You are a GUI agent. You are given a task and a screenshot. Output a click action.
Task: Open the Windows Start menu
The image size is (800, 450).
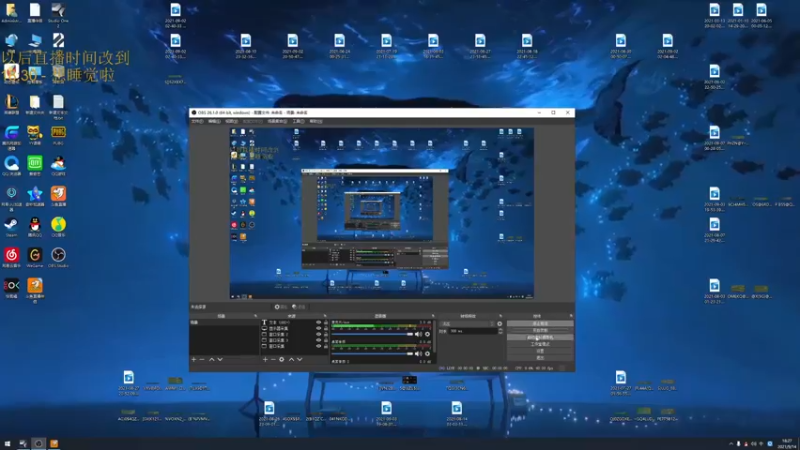[x=7, y=443]
